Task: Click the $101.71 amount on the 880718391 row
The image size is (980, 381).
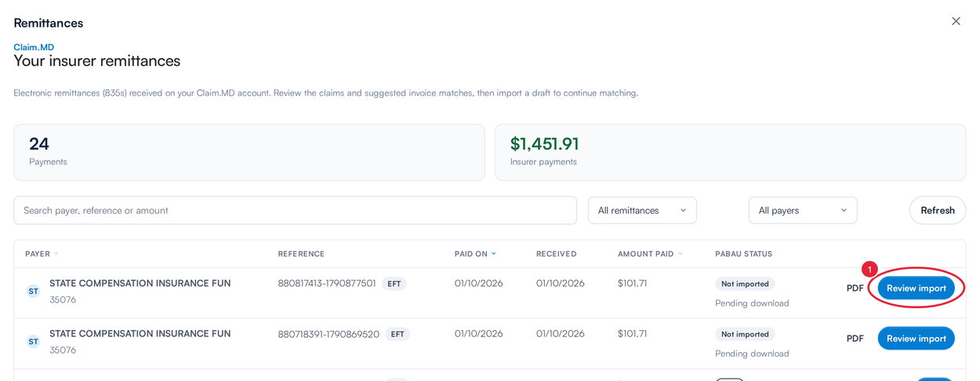Action: click(632, 333)
